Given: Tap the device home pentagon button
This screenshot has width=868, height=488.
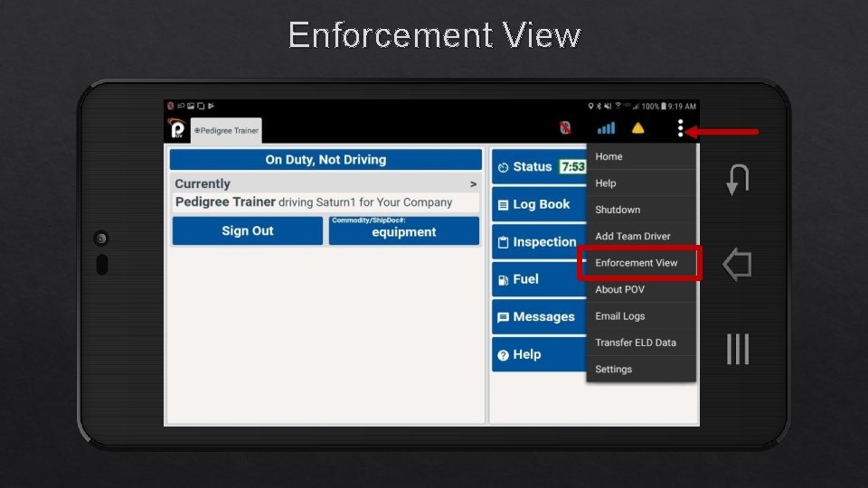Looking at the screenshot, I should click(x=738, y=264).
